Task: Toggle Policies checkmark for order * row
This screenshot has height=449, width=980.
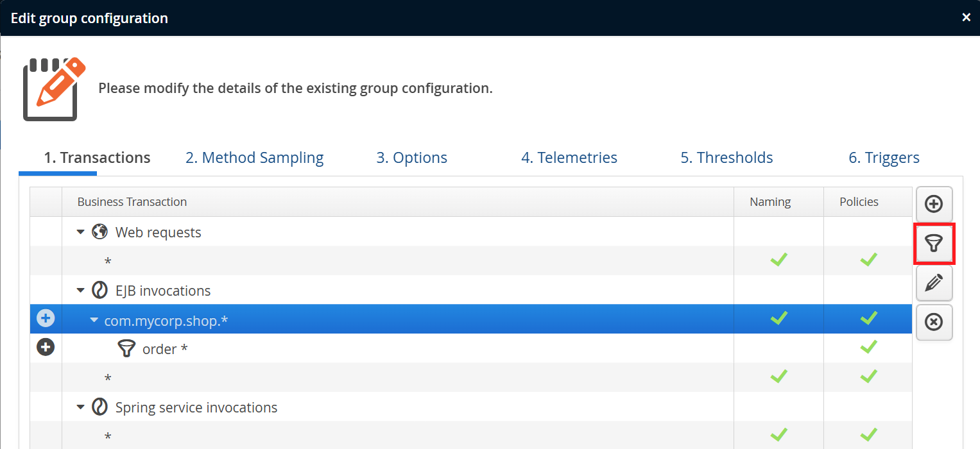Action: pyautogui.click(x=868, y=348)
